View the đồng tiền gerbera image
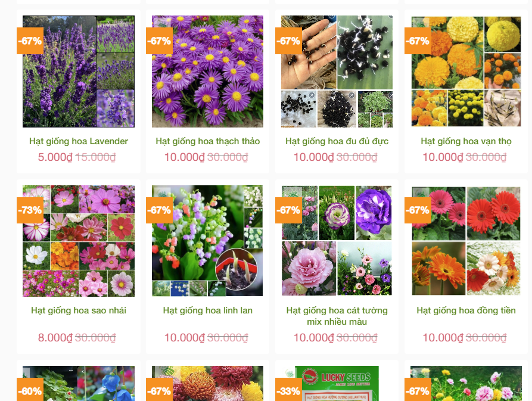 pos(466,241)
